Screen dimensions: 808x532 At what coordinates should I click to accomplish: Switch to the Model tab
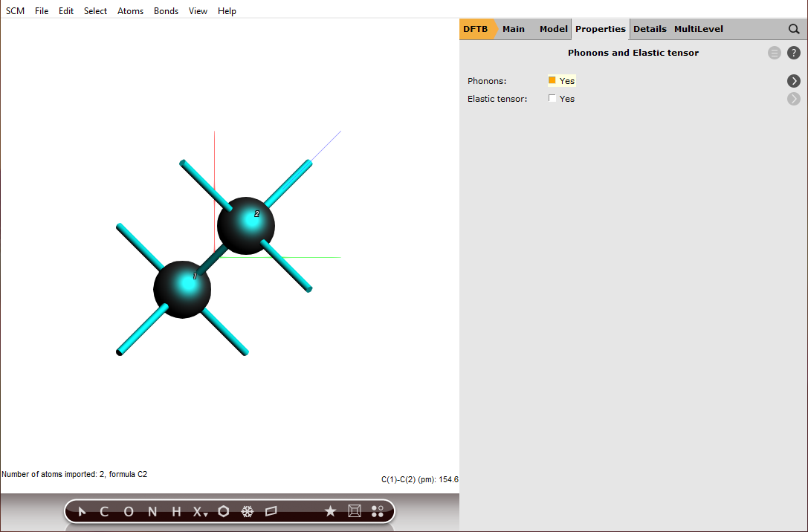[x=554, y=30]
